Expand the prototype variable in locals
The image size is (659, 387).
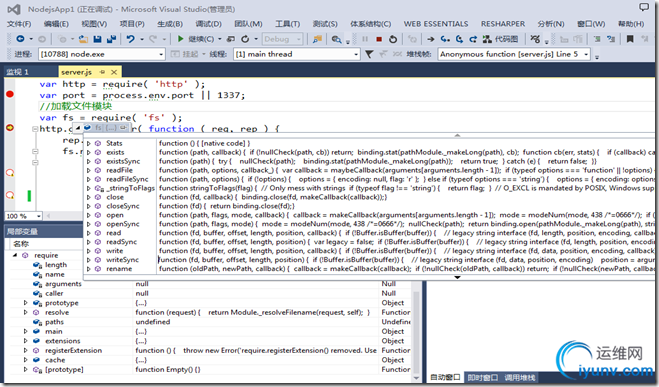(26, 303)
